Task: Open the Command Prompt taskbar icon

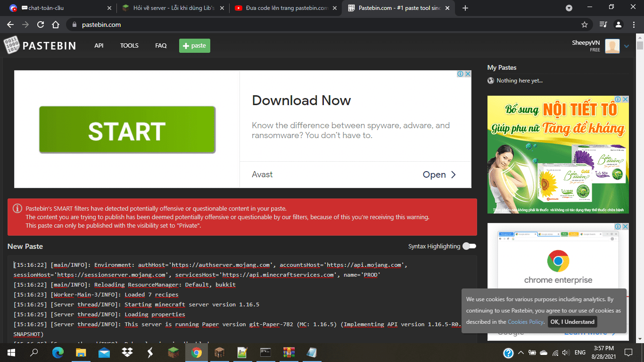Action: tap(266, 352)
